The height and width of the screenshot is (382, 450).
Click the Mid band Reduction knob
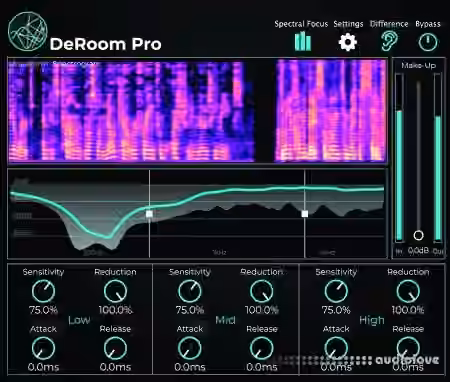tap(262, 291)
